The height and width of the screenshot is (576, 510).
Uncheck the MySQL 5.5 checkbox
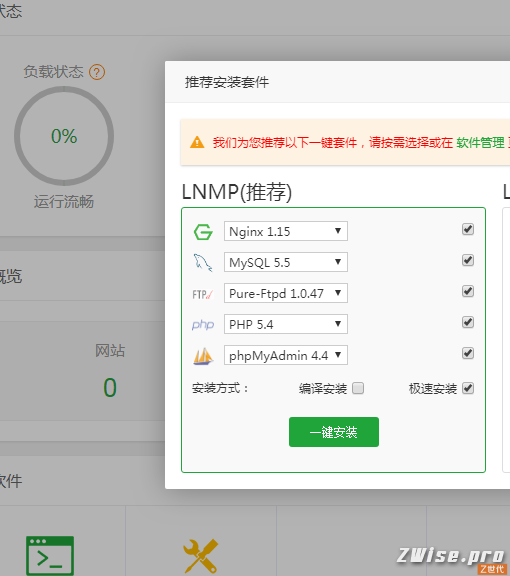pos(468,260)
